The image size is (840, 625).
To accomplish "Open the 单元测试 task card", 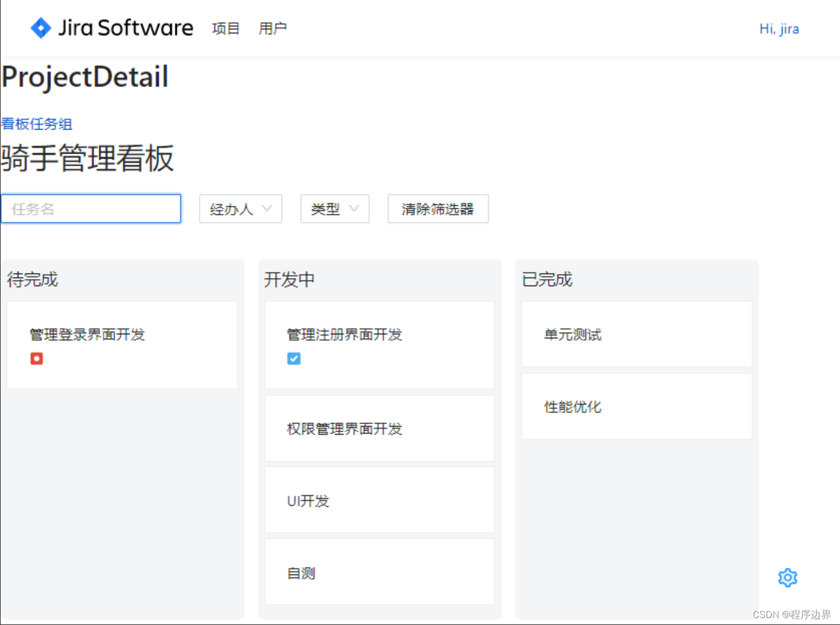I will [x=636, y=334].
